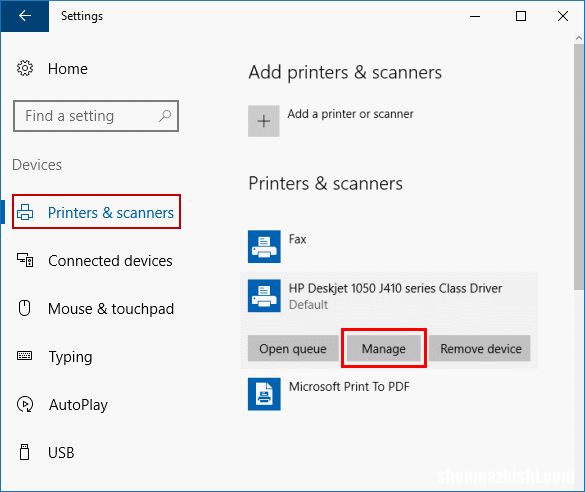Go to Connected devices settings
The height and width of the screenshot is (492, 585).
click(x=110, y=261)
